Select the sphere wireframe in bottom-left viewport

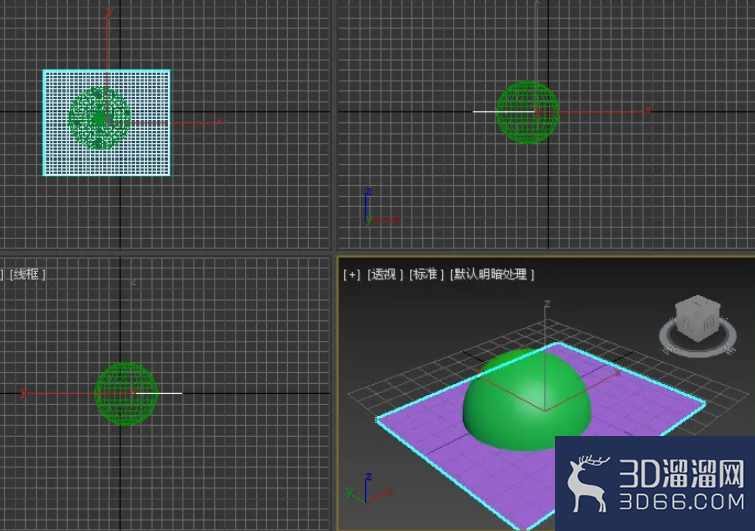point(126,393)
